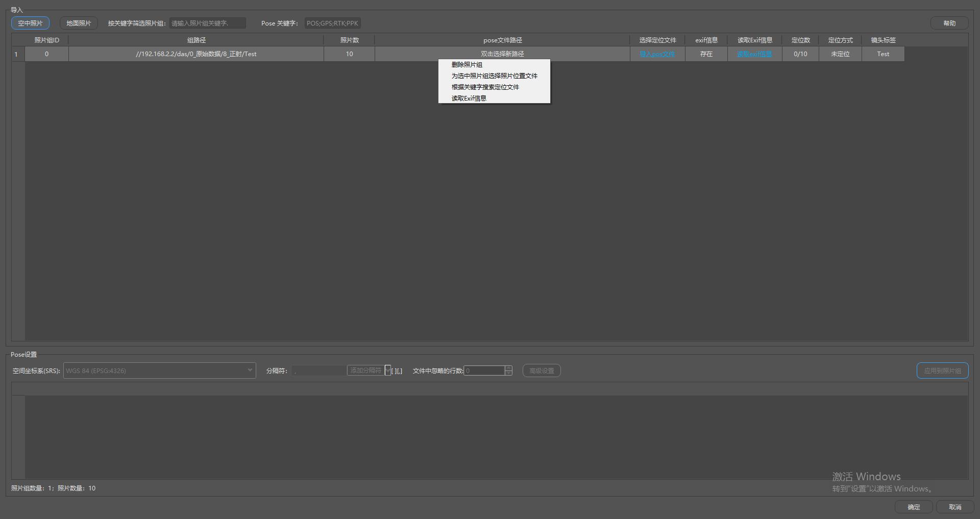The width and height of the screenshot is (980, 519).
Task: Choose 删除照片组 from context menu
Action: [494, 65]
